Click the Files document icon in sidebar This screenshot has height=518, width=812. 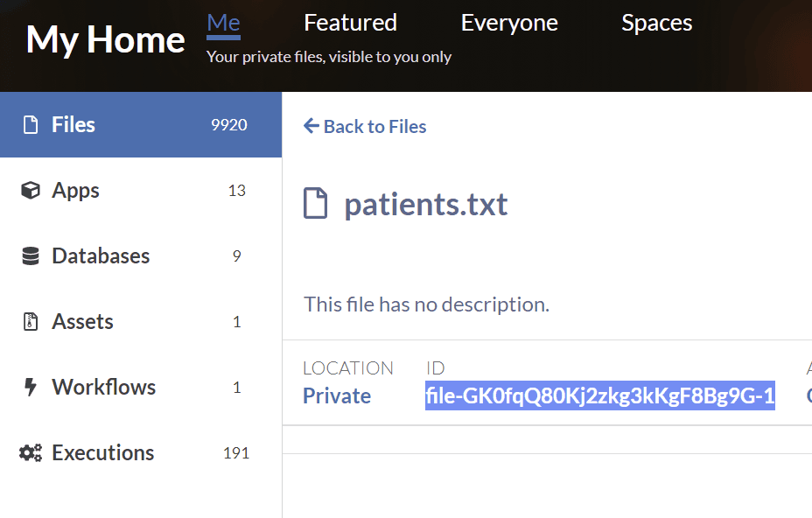pos(31,125)
